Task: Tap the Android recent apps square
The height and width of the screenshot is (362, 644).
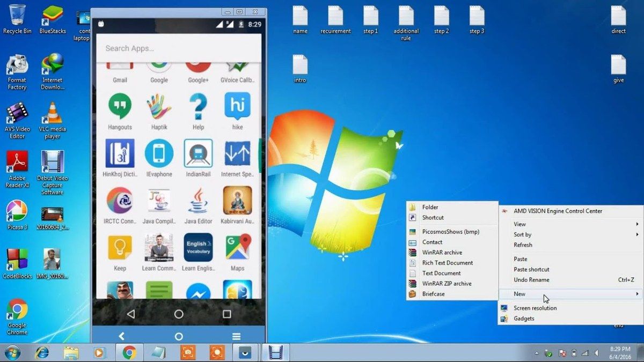Action: [226, 314]
